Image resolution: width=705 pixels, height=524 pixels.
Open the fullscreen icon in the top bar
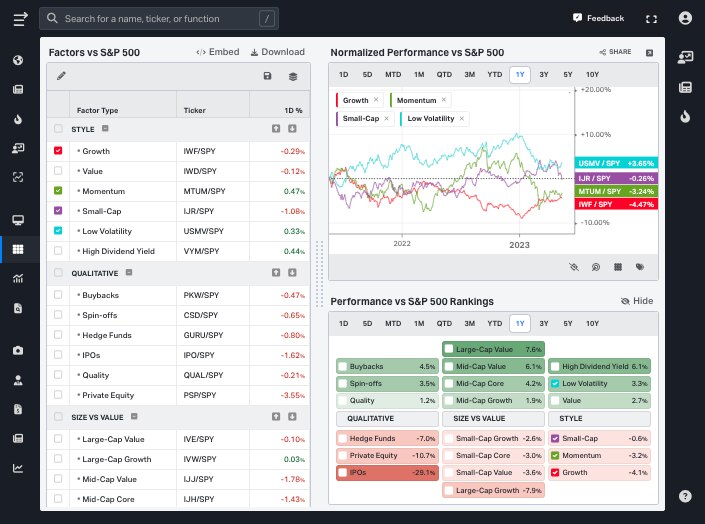tap(652, 18)
